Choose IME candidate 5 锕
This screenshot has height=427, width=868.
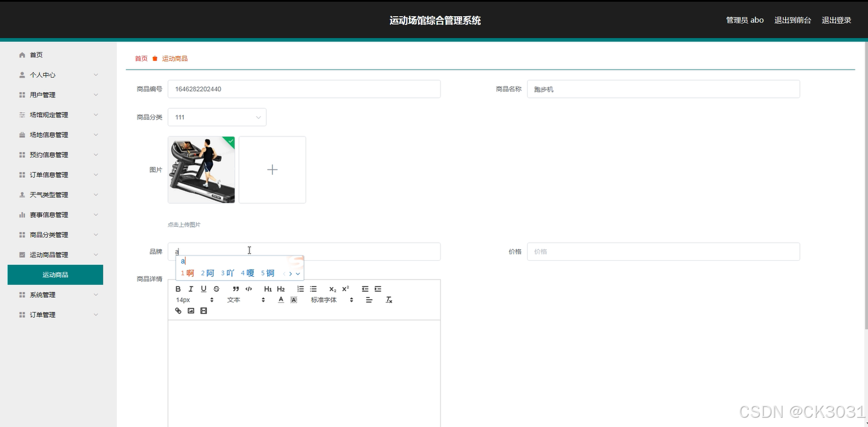268,273
